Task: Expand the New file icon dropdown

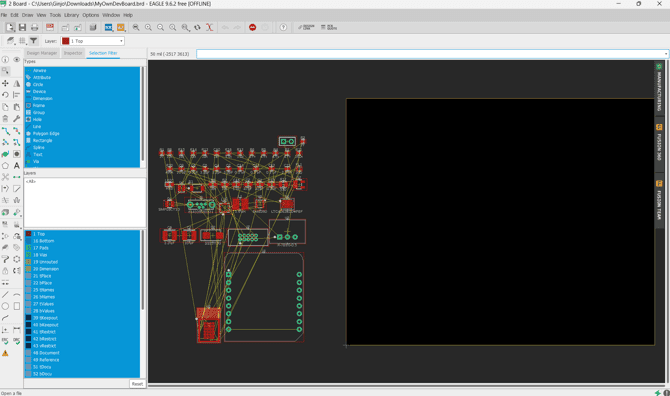Action: point(10,27)
